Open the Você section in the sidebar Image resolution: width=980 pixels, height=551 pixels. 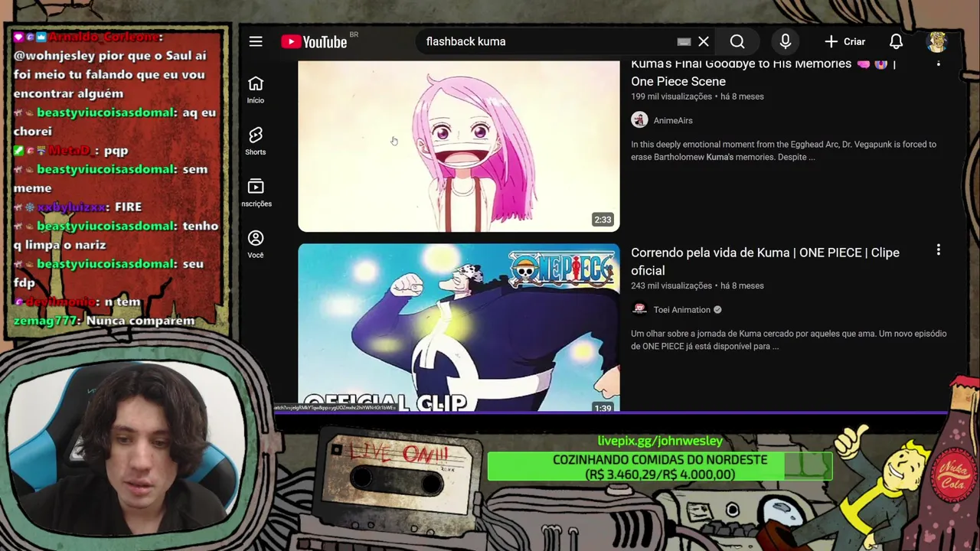click(x=256, y=244)
